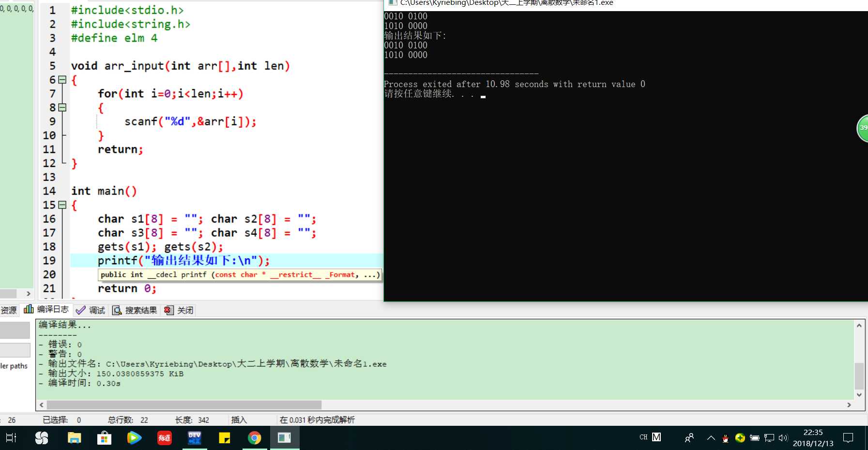Open Google Chrome from the taskbar

point(255,438)
